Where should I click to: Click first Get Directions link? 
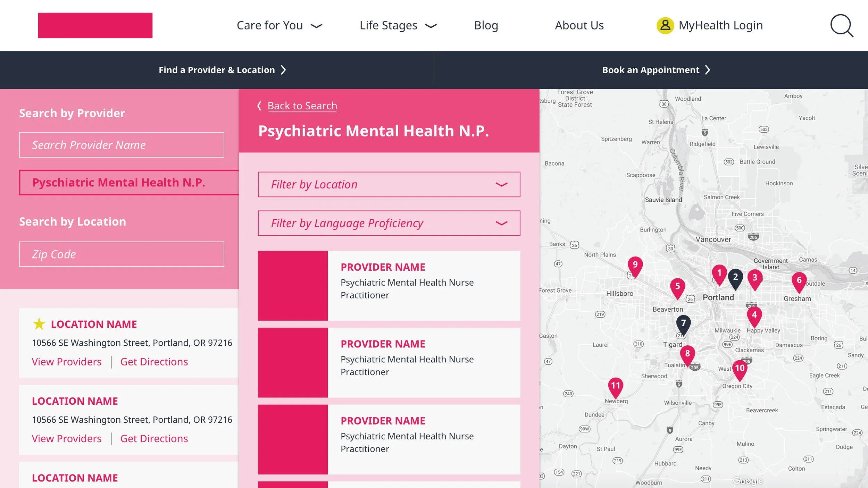[154, 362]
